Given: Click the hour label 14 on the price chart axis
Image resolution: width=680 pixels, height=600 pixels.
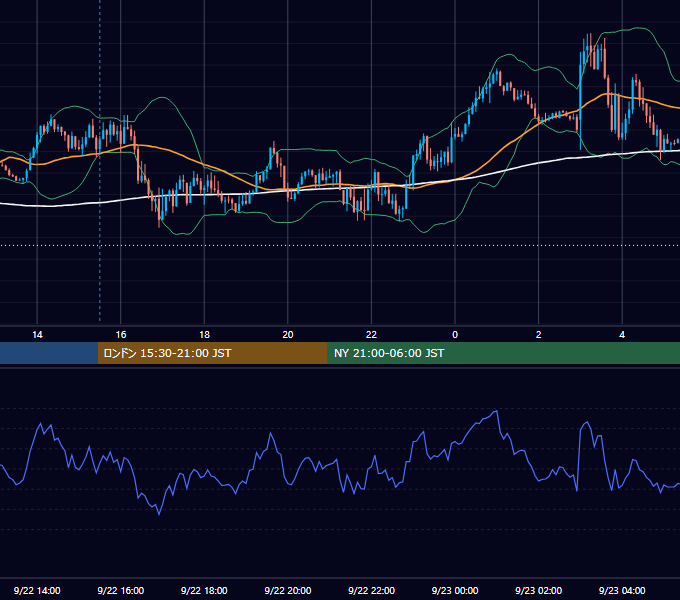Looking at the screenshot, I should click(37, 335).
